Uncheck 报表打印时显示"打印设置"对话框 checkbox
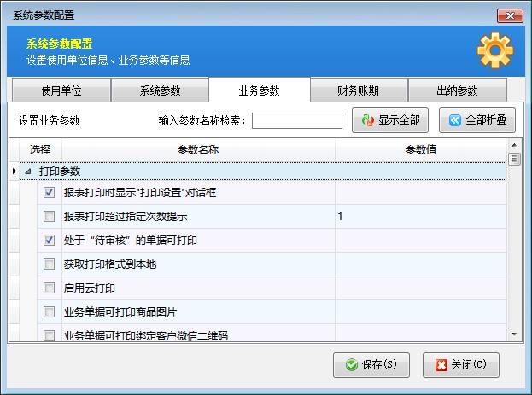Screen dimensions: 532x395 [x=49, y=193]
